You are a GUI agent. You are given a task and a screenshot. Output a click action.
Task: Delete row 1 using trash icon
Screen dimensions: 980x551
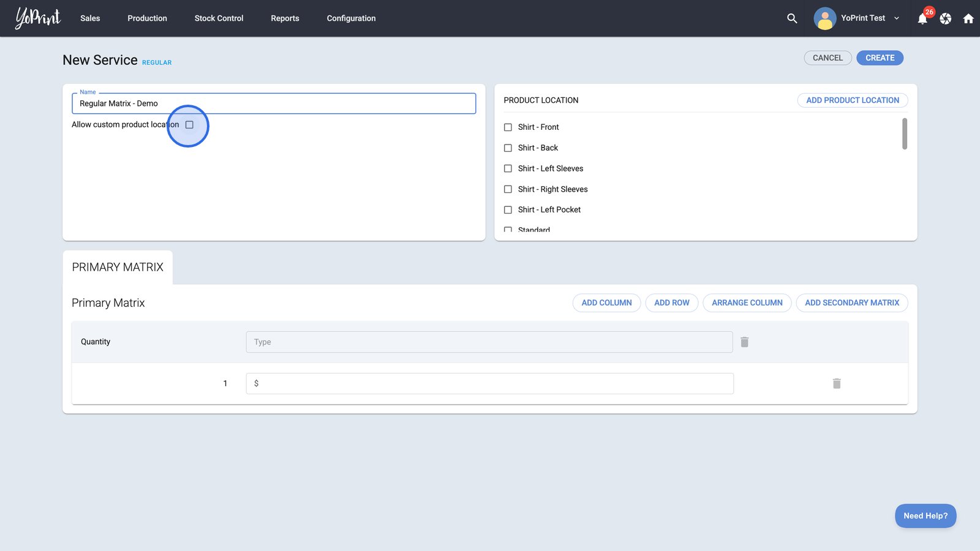coord(837,384)
